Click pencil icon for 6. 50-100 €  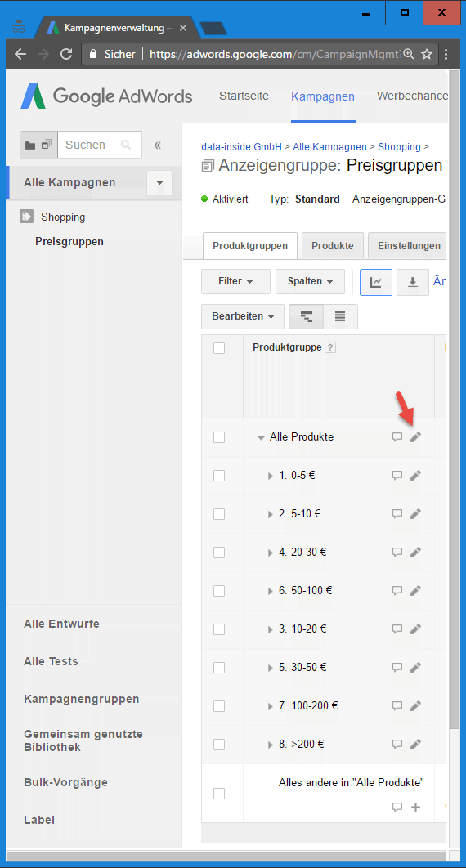pyautogui.click(x=415, y=591)
